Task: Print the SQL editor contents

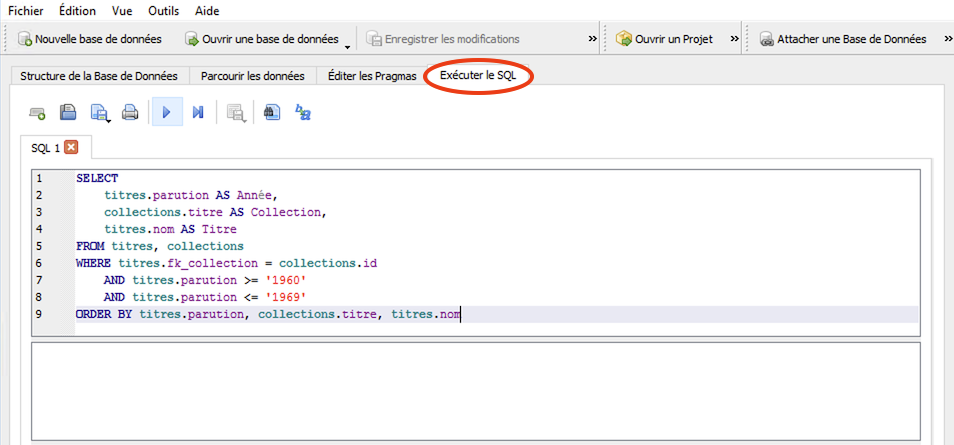Action: (130, 113)
